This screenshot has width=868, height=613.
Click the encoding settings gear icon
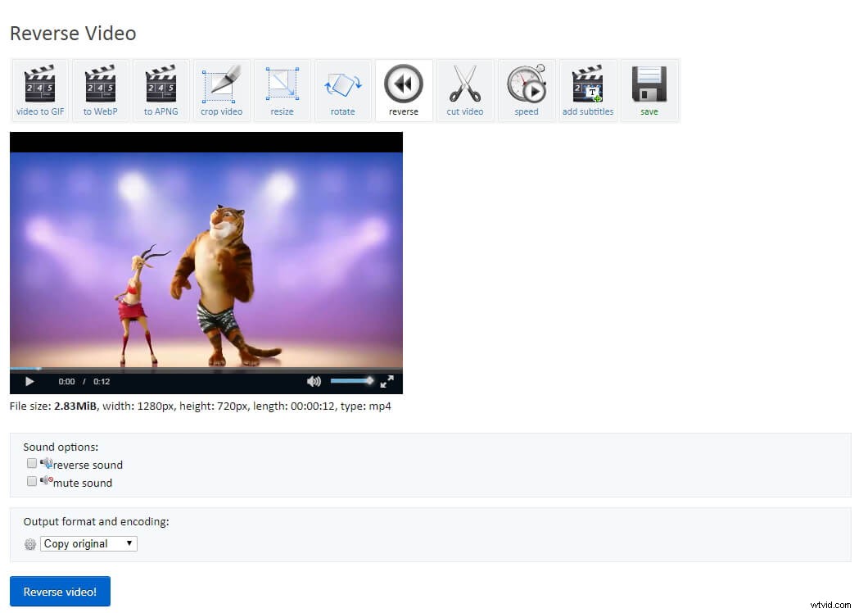(29, 543)
